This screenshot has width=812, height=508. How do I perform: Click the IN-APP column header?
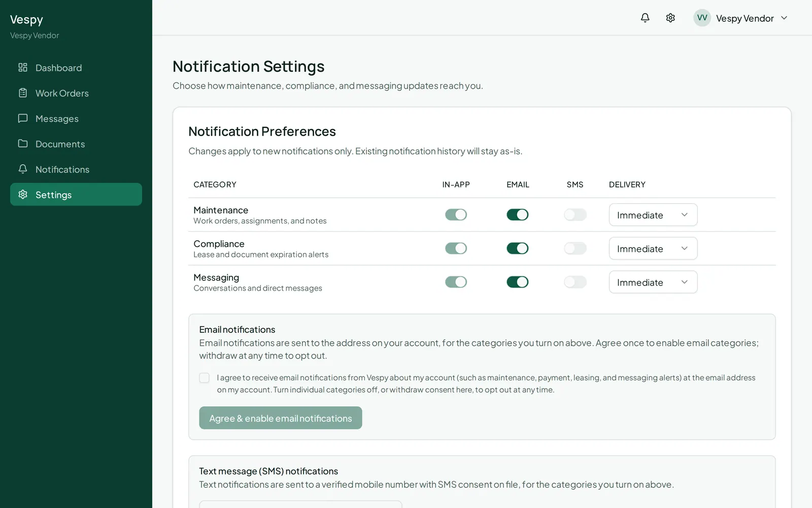click(x=456, y=184)
